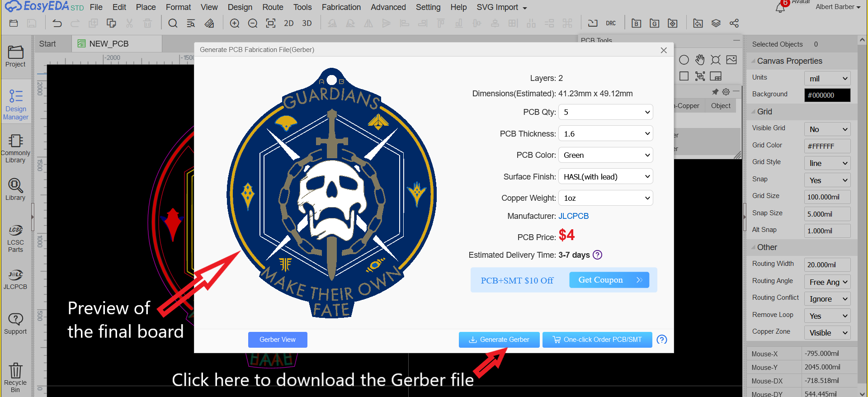
Task: Select the image tool in PCB Tools
Action: 731,60
